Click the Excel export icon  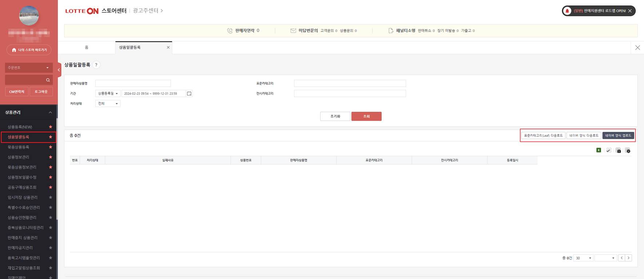[x=599, y=150]
